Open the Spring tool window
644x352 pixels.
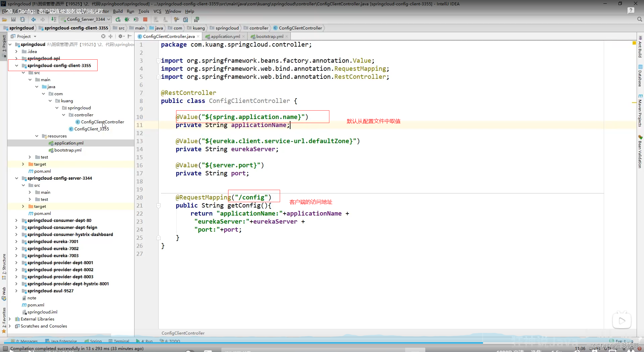click(x=93, y=341)
